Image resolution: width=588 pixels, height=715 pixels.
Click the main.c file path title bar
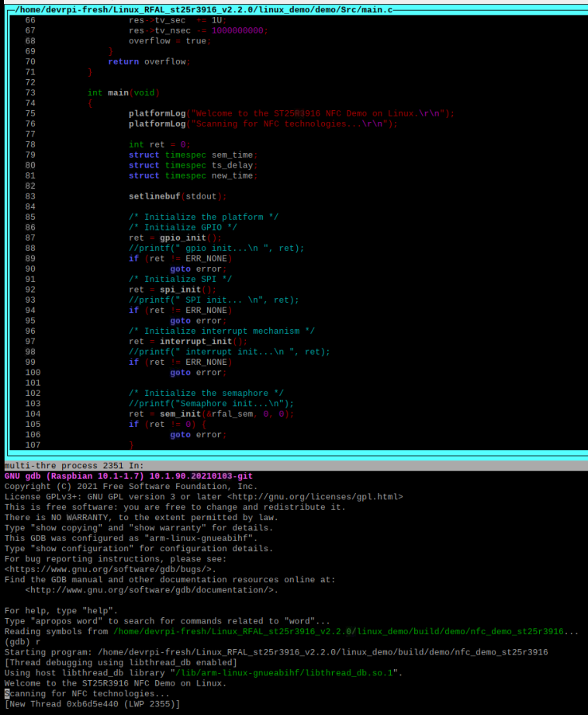(x=203, y=9)
